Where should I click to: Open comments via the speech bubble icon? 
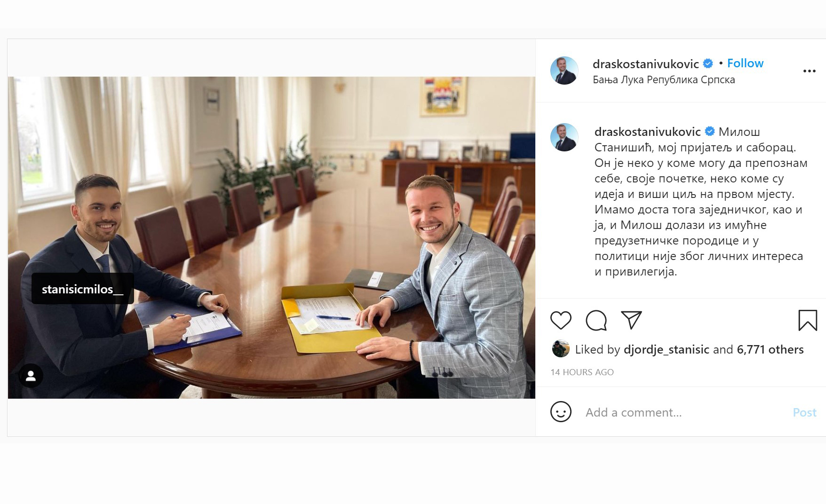(596, 320)
